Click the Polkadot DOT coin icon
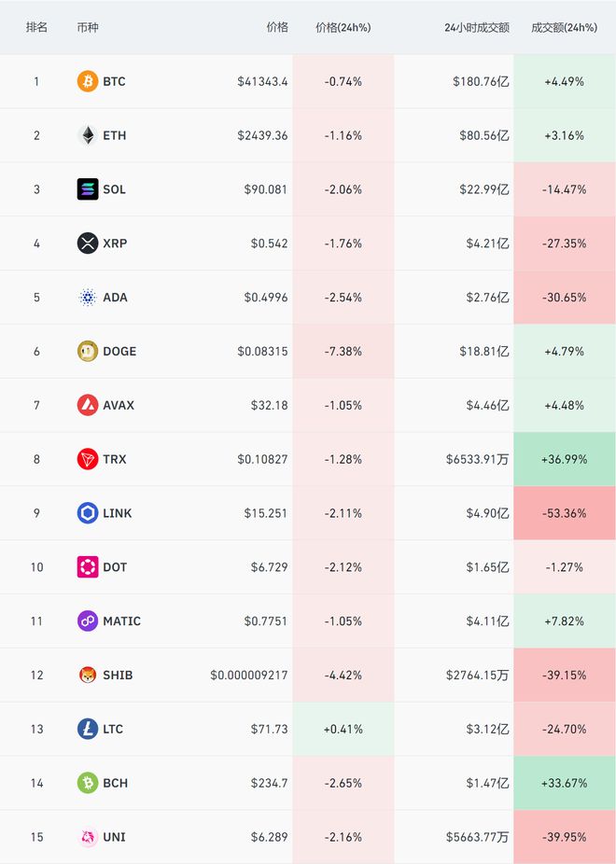This screenshot has width=616, height=864. pyautogui.click(x=87, y=567)
